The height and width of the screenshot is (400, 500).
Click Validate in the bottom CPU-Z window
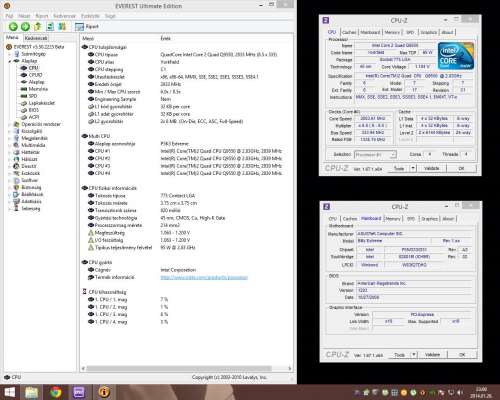(x=432, y=355)
